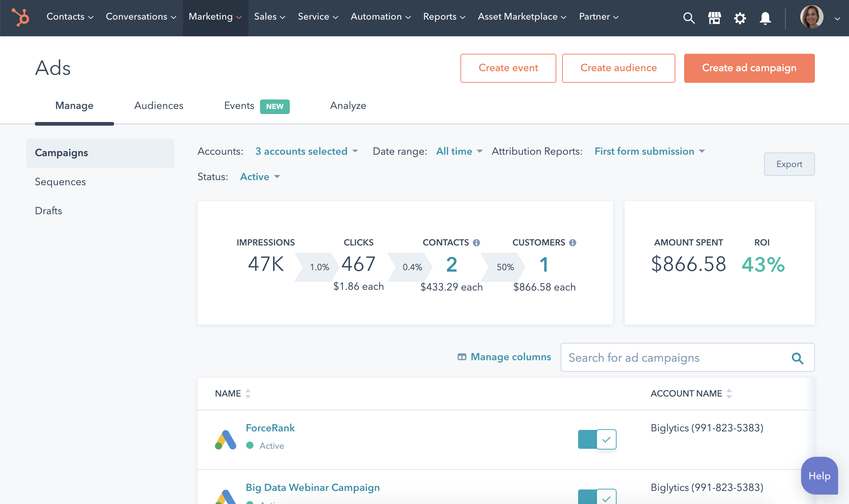Switch to the Analyze tab

[x=348, y=105]
